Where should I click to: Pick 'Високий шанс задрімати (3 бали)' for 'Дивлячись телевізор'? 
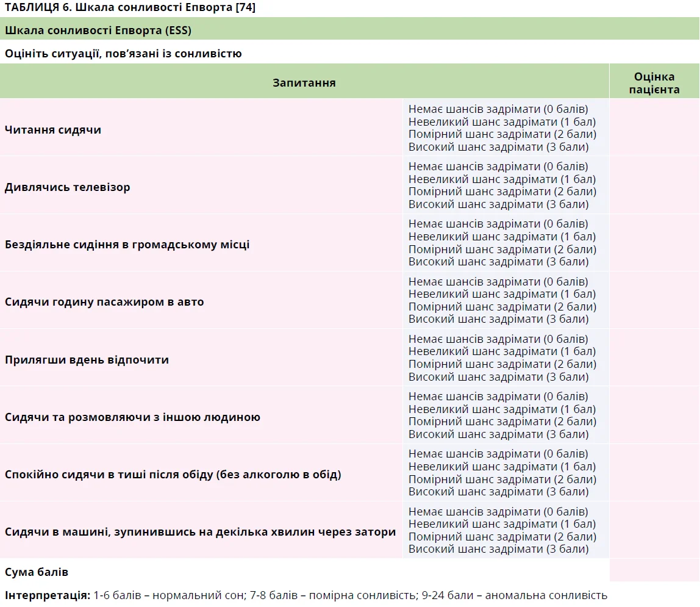[x=498, y=204]
